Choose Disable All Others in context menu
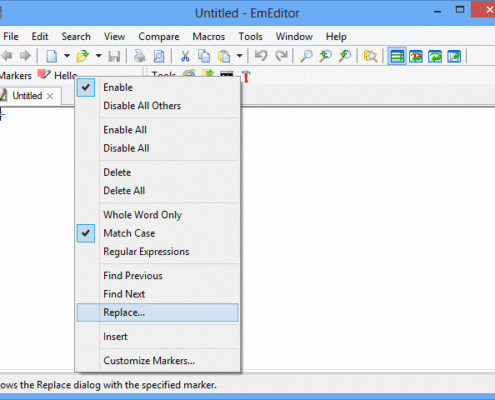The image size is (495, 400). 157,106
